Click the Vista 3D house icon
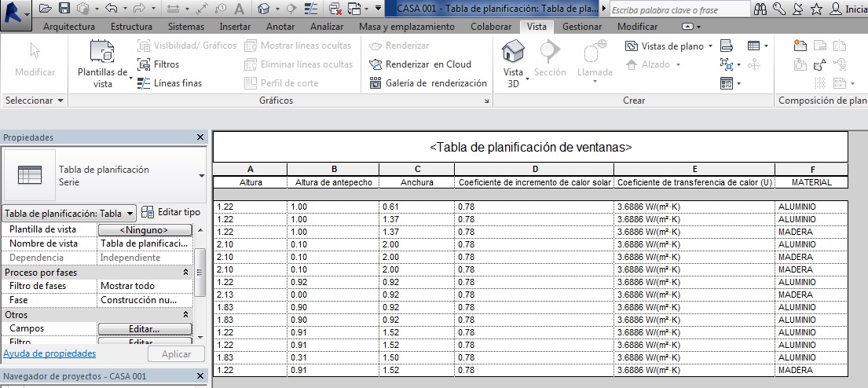Screen dimensions: 868x388 (x=513, y=53)
